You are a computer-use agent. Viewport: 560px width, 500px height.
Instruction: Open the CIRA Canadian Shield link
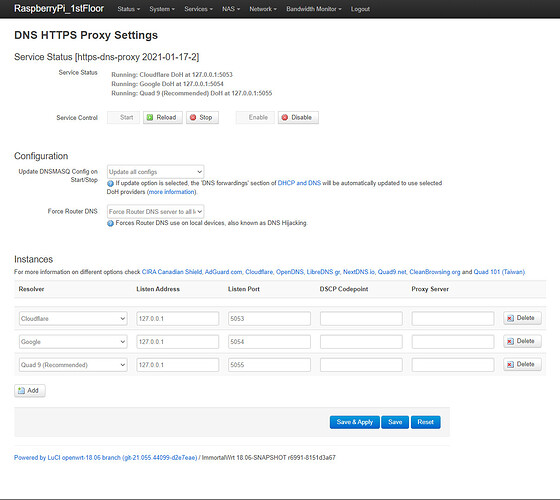[172, 272]
